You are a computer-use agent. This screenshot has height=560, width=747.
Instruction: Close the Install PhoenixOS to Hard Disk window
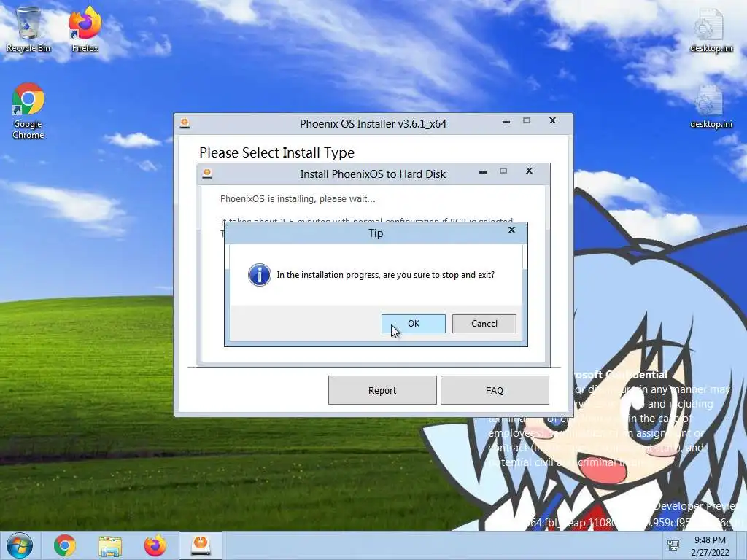[529, 171]
